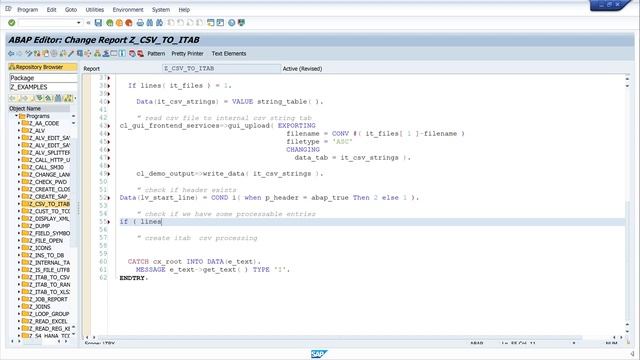Image resolution: width=640 pixels, height=360 pixels.
Task: Expand the Z_AA_CODE tree node
Action: (x=19, y=123)
